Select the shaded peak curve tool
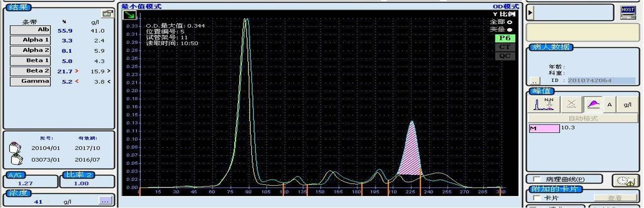 point(593,104)
